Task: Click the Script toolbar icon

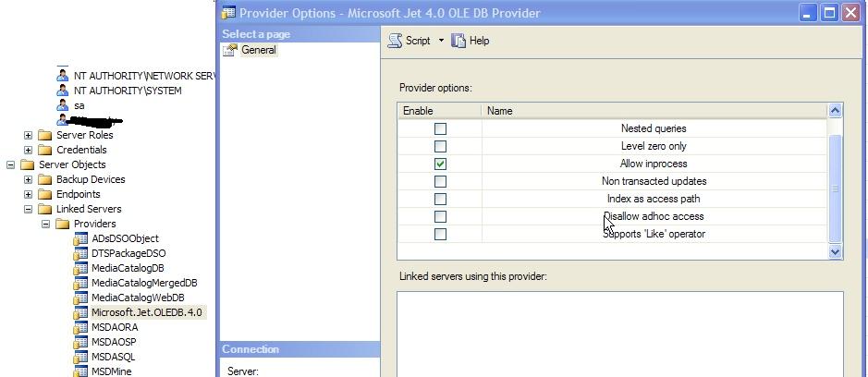Action: [395, 41]
